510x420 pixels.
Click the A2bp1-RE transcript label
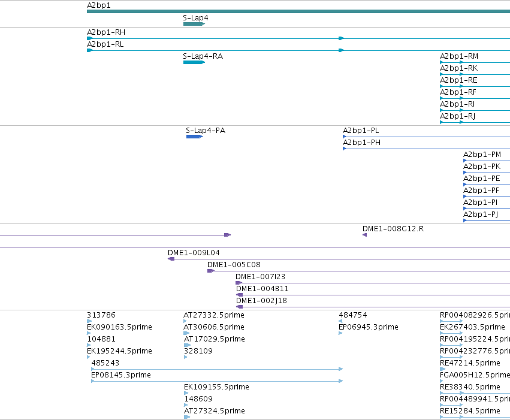458,80
